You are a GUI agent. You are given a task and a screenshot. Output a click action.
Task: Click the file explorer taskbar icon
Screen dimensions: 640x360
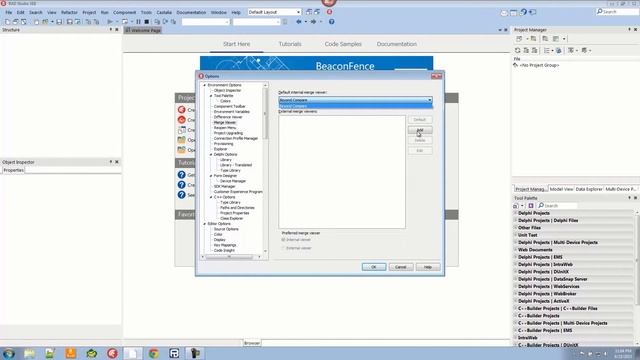coord(29,353)
